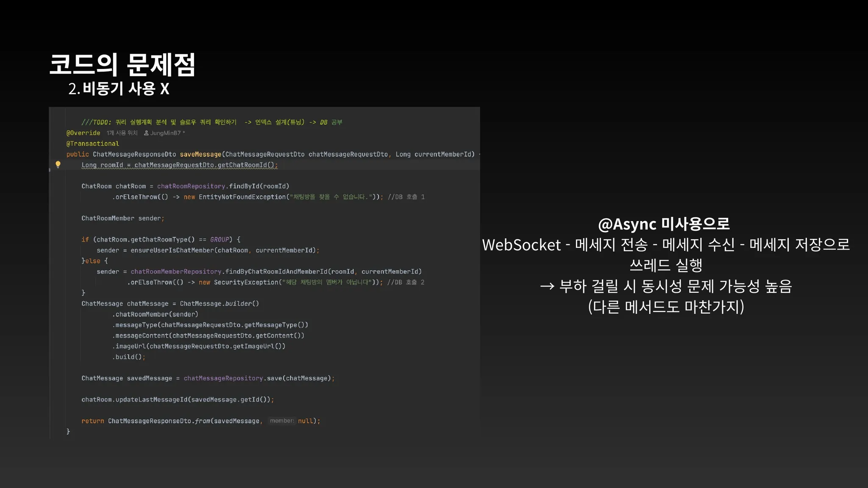Viewport: 868px width, 488px height.
Task: Open the '1개 사용 위치' usages hint
Action: tap(122, 133)
